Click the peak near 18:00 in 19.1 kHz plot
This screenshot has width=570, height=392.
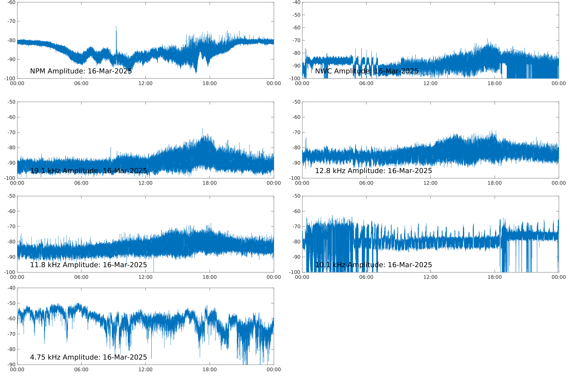point(202,134)
